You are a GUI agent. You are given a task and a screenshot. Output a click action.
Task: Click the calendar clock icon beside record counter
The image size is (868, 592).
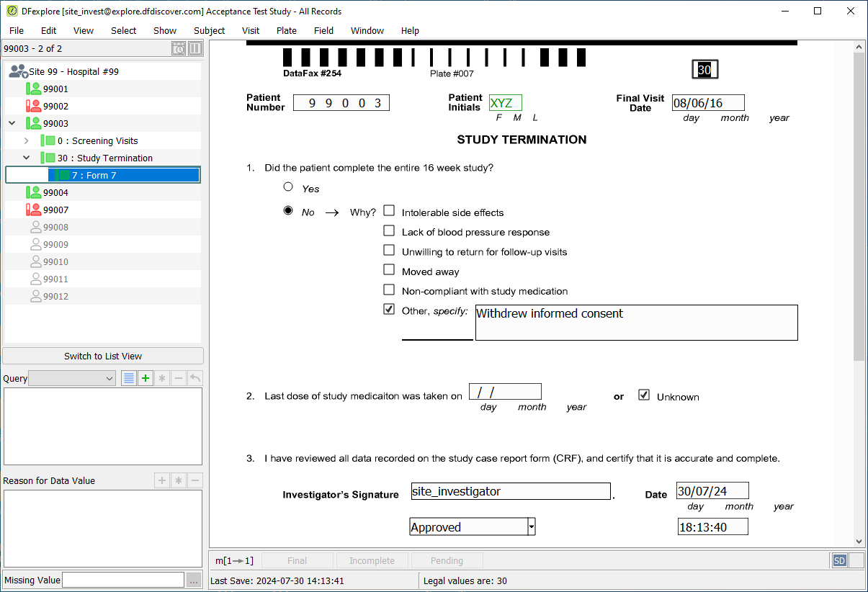[179, 48]
